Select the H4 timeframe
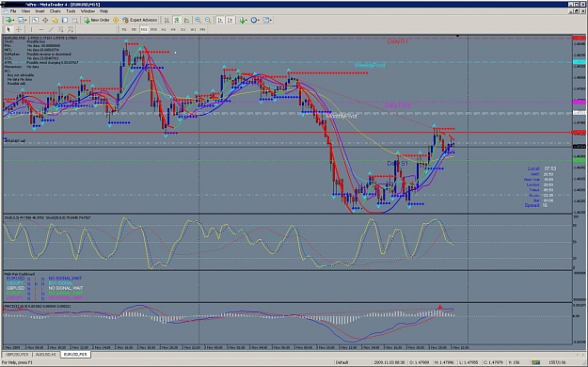The width and height of the screenshot is (588, 367). 173,29
